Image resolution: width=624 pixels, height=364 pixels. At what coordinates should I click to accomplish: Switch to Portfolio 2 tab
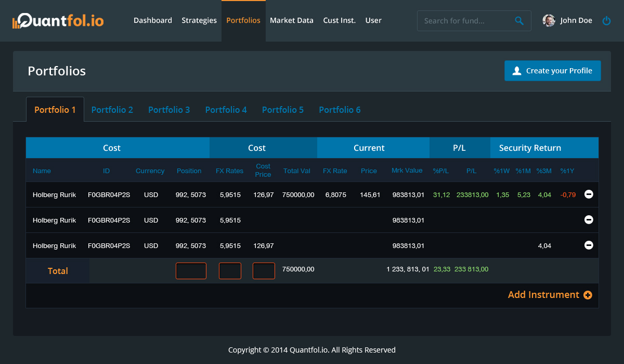coord(112,110)
